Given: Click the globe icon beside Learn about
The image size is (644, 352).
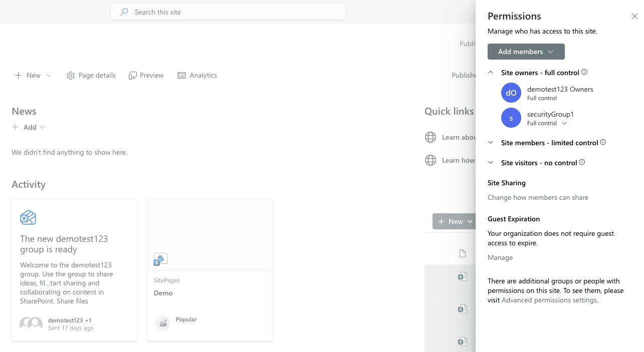Looking at the screenshot, I should [x=430, y=137].
